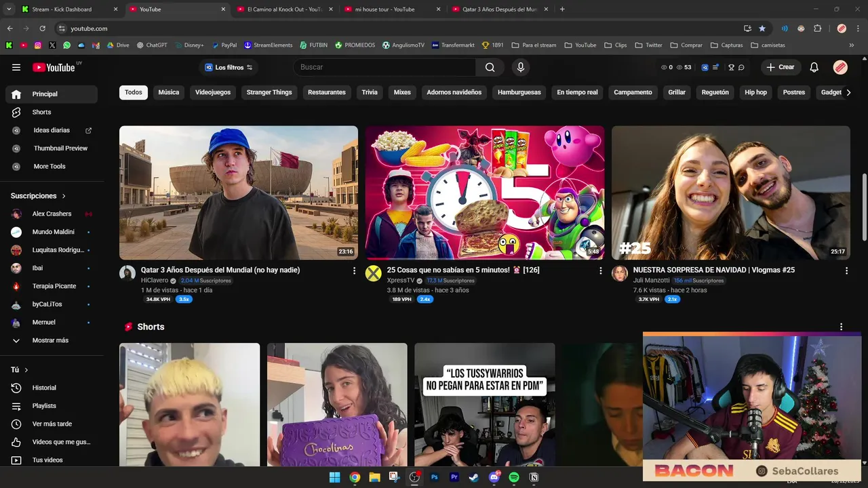Open the Alex Crashers subscription

click(x=52, y=213)
